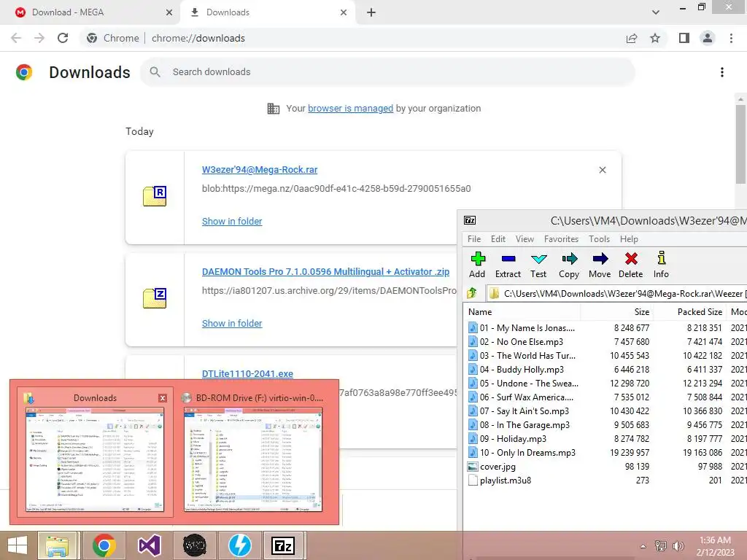This screenshot has height=560, width=747.
Task: Click the blue lightning bolt taskbar icon
Action: coord(239,545)
